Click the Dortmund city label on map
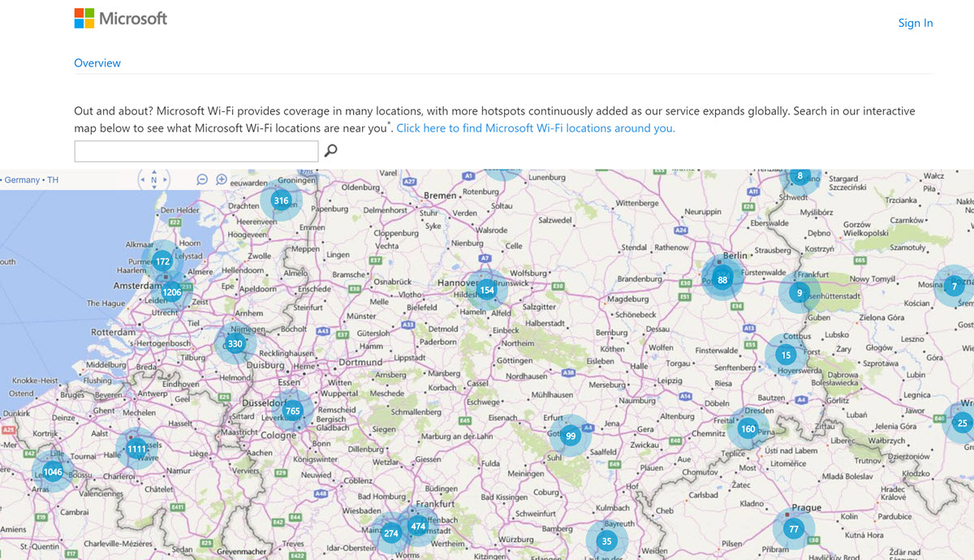The image size is (974, 560). point(360,362)
